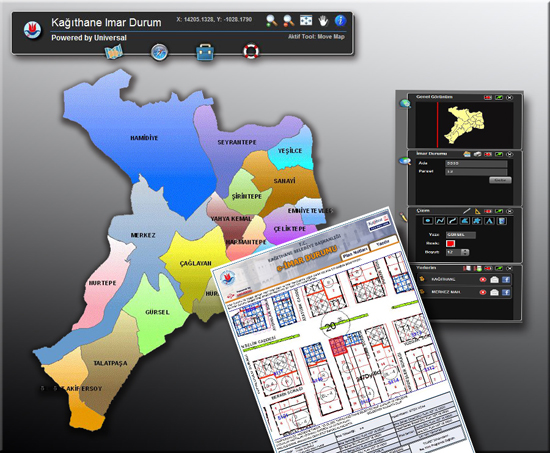Click the trash clear drawings icon in Çizim
The height and width of the screenshot is (453, 550).
click(x=502, y=221)
